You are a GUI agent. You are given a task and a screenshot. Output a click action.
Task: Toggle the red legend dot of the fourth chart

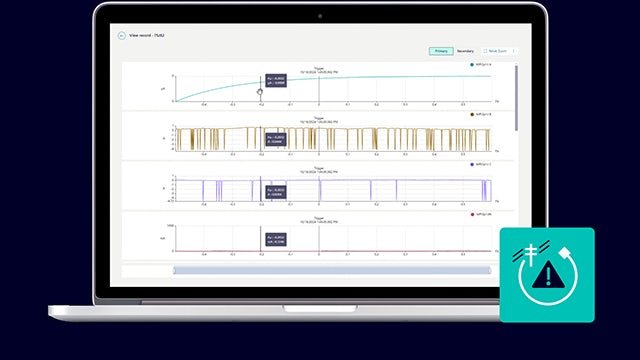pyautogui.click(x=472, y=214)
